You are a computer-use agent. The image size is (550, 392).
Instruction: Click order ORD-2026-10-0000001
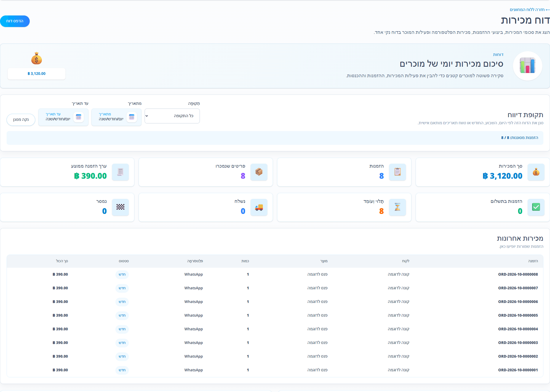pyautogui.click(x=518, y=370)
